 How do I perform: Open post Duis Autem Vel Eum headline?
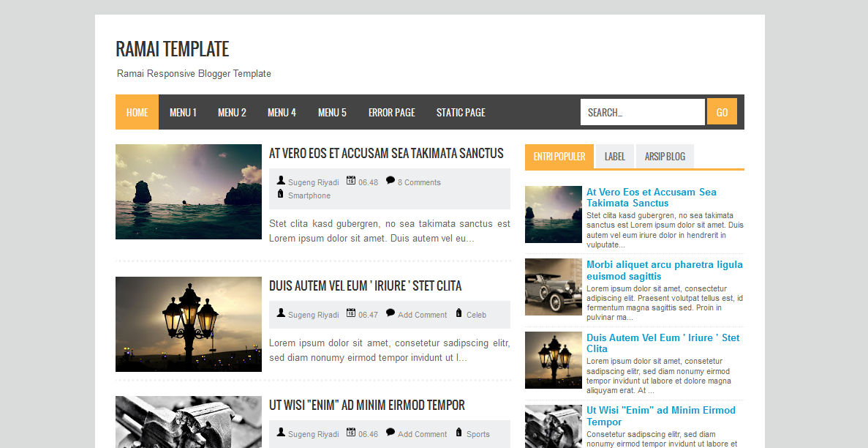365,285
